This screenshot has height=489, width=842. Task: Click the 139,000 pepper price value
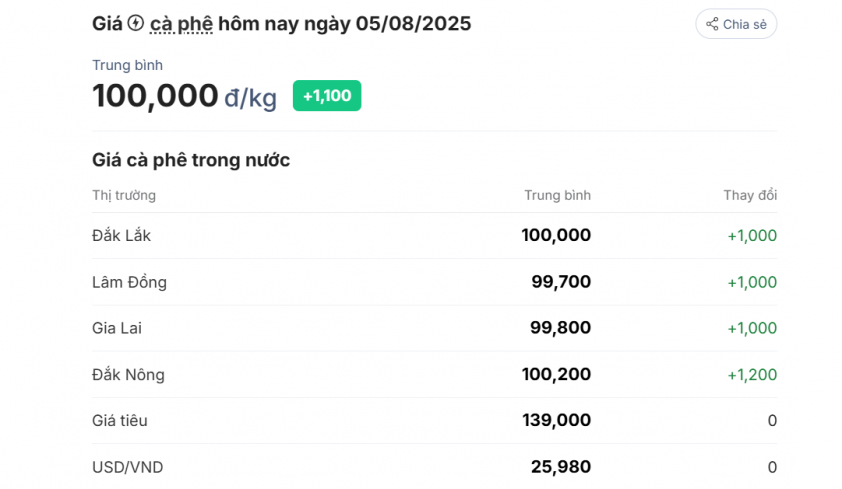tap(556, 420)
